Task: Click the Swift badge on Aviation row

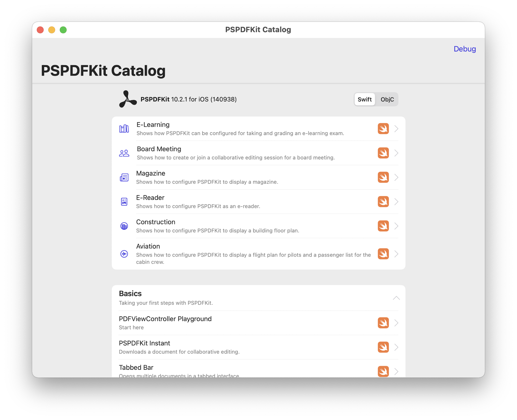Action: [383, 254]
